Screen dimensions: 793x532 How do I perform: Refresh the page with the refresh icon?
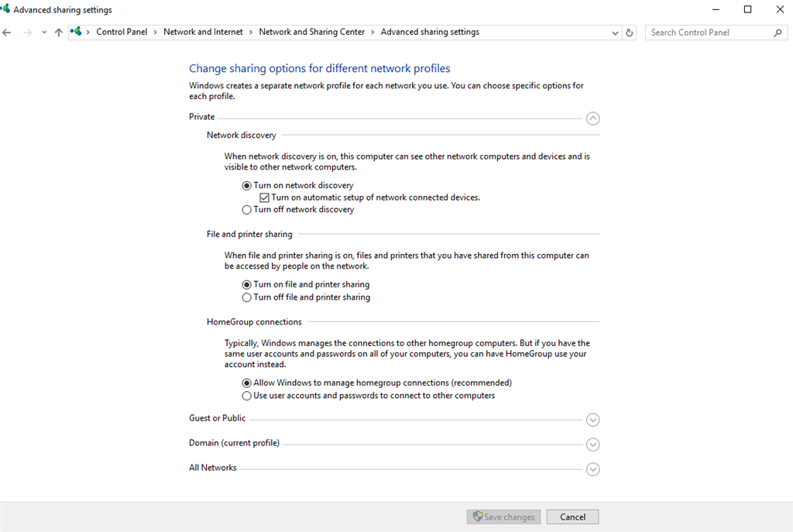(629, 33)
